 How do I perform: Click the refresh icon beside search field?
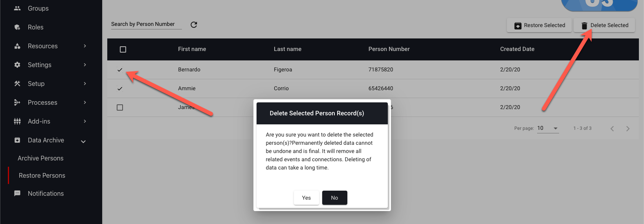194,25
